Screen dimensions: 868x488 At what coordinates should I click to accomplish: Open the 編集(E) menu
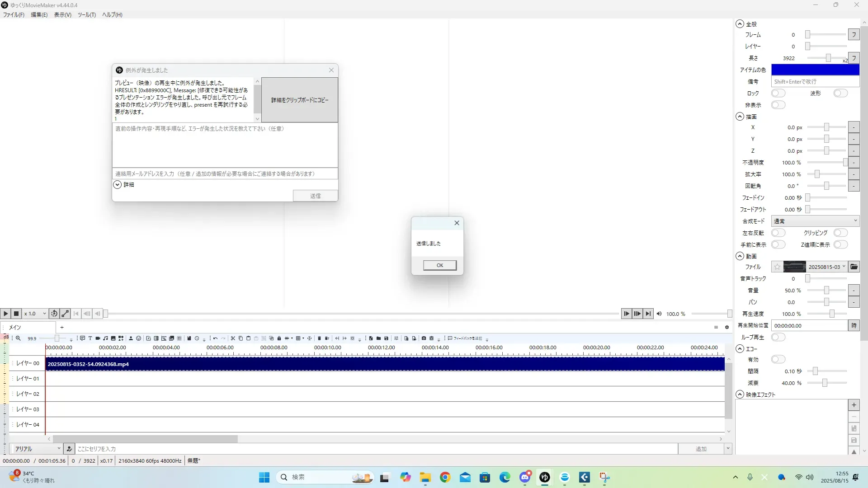39,15
